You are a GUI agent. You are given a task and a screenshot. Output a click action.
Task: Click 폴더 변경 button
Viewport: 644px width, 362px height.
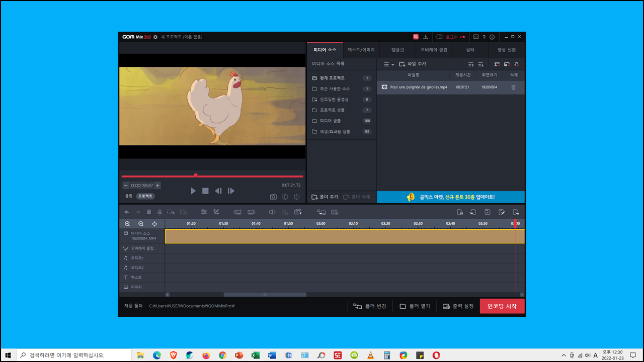tap(370, 306)
